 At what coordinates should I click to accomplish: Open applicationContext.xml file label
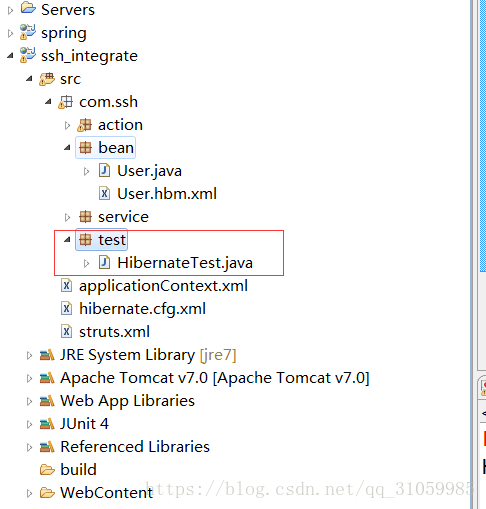[x=163, y=286]
